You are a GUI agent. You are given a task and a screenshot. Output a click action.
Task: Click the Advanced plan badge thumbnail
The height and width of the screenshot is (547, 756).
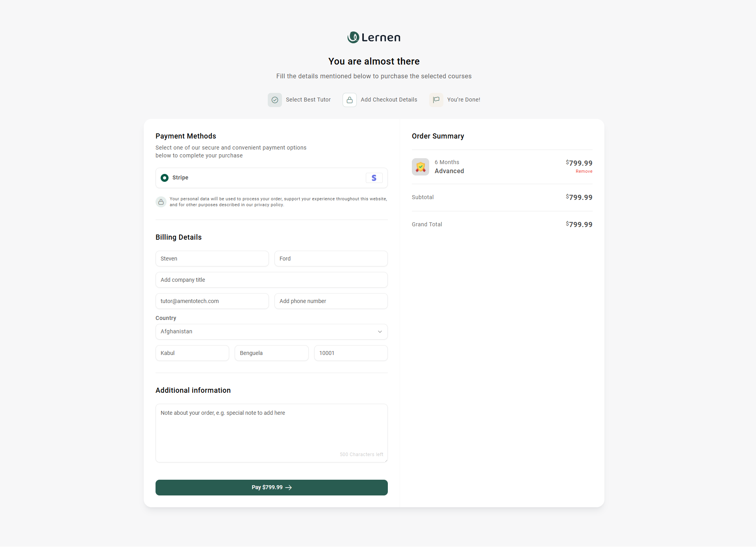421,167
